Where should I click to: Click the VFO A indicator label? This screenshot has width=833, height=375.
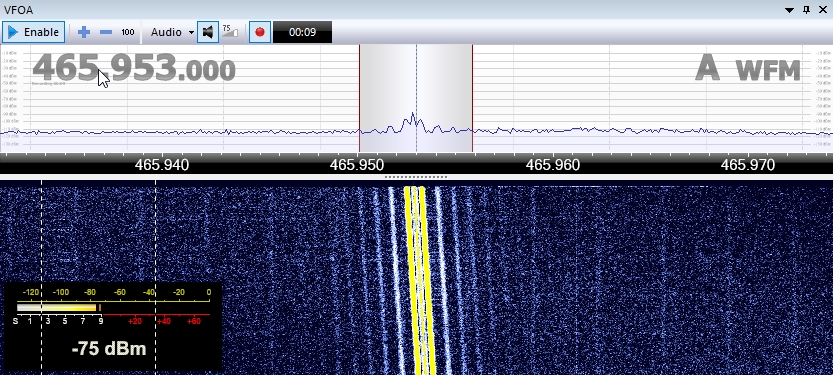(708, 68)
